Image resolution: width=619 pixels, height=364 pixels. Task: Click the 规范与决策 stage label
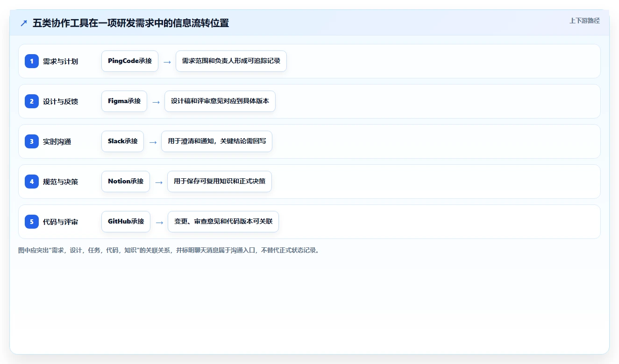coord(60,182)
